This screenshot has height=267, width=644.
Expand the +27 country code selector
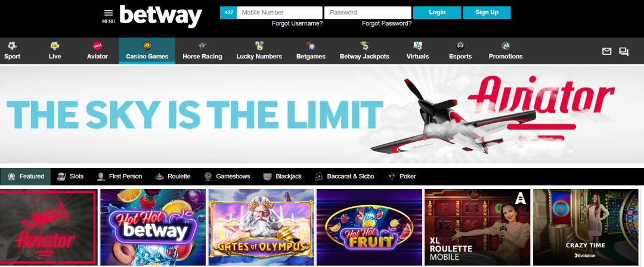(228, 13)
